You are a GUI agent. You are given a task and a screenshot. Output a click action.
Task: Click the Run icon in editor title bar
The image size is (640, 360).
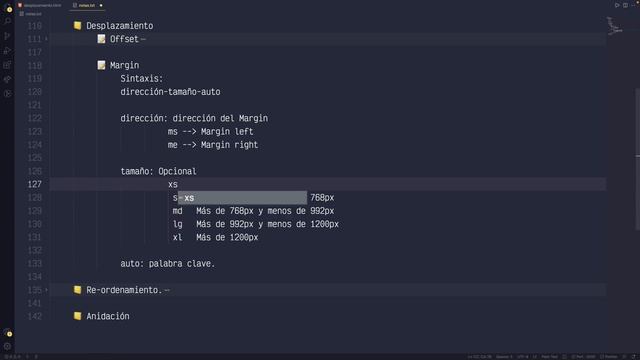[x=617, y=5]
